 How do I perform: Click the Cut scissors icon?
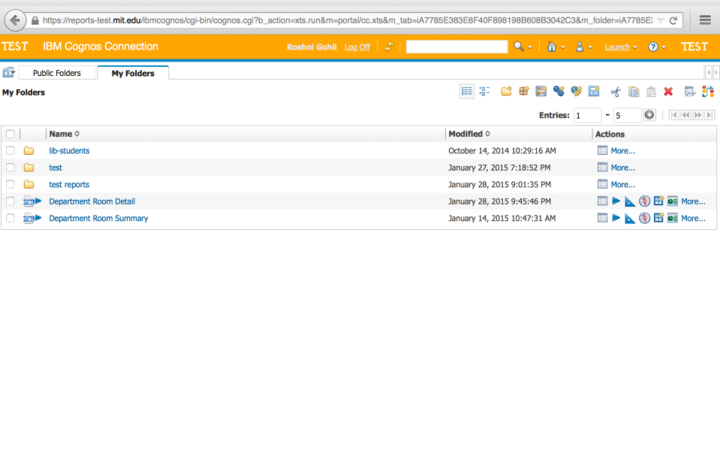616,92
